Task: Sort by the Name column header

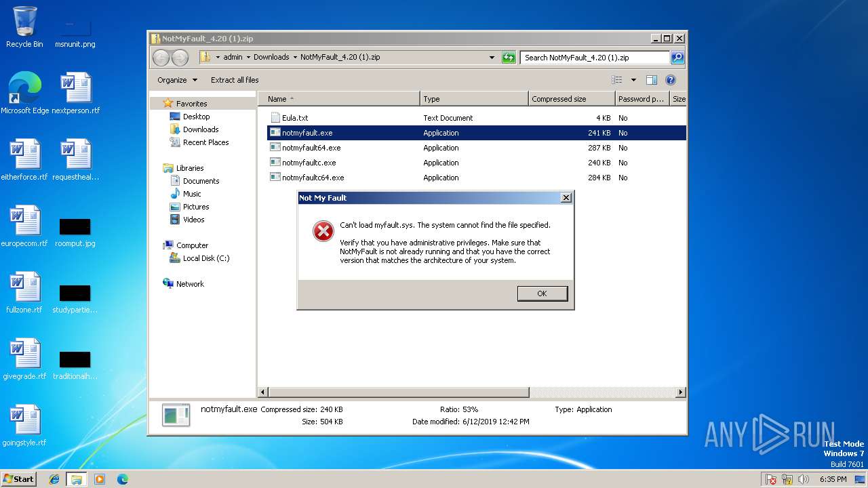Action: 339,99
